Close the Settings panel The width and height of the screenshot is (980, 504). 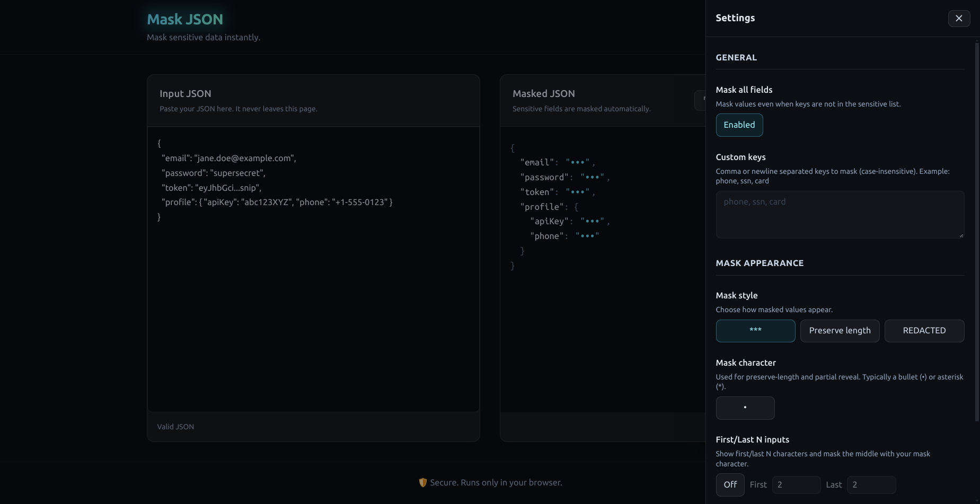tap(959, 18)
